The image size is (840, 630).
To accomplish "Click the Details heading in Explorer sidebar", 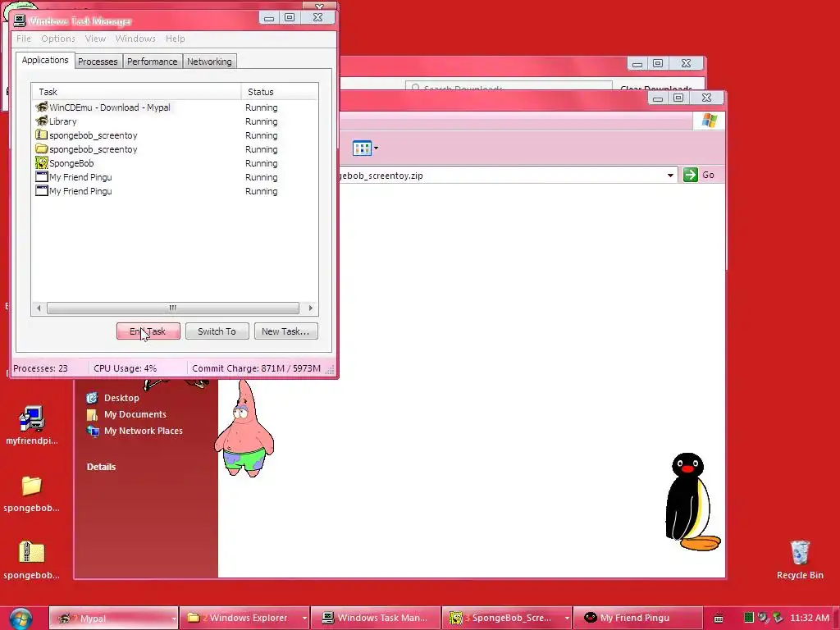I will pos(101,467).
